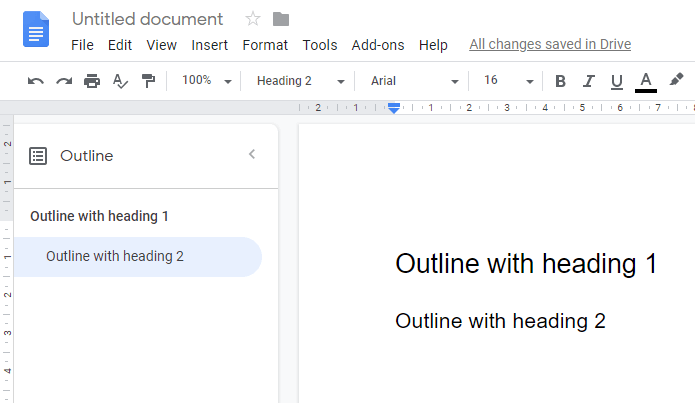The image size is (695, 403).
Task: Collapse the Outline panel with the arrow
Action: [252, 154]
